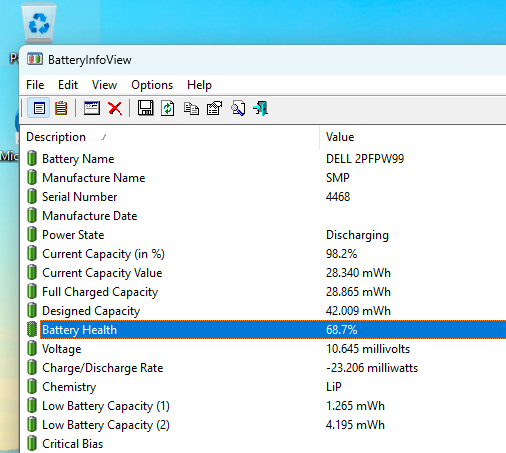Screen dimensions: 506x453
Task: Click the 4.195 mWh value
Action: 355,425
